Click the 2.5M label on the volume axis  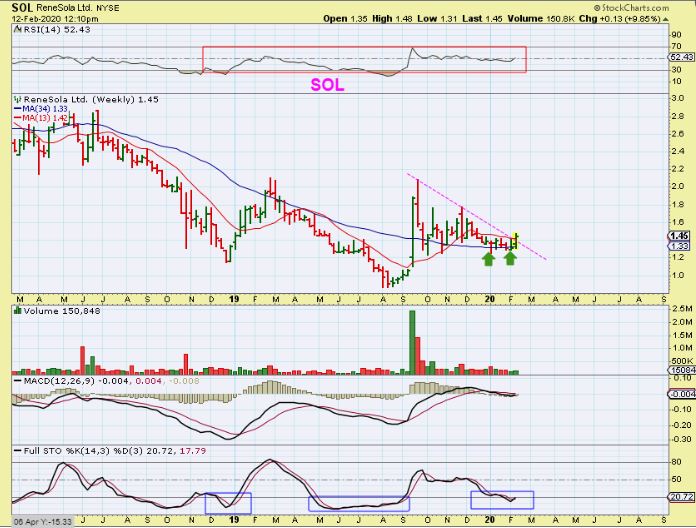[682, 309]
